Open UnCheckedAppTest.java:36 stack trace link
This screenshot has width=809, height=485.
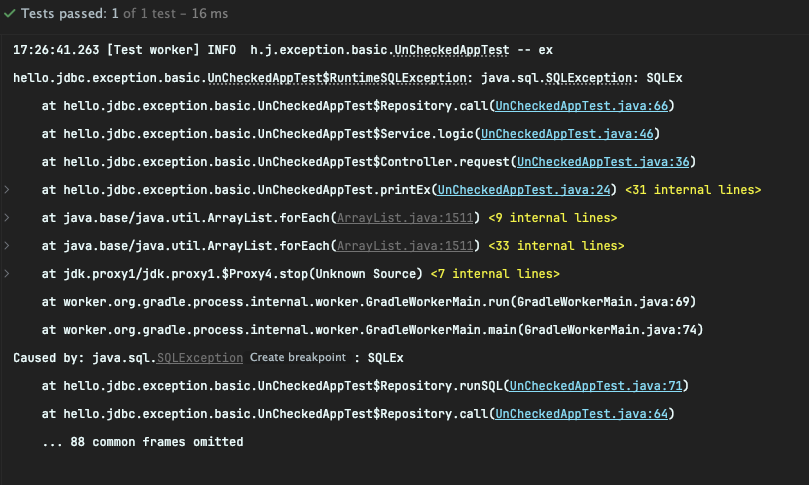point(603,161)
